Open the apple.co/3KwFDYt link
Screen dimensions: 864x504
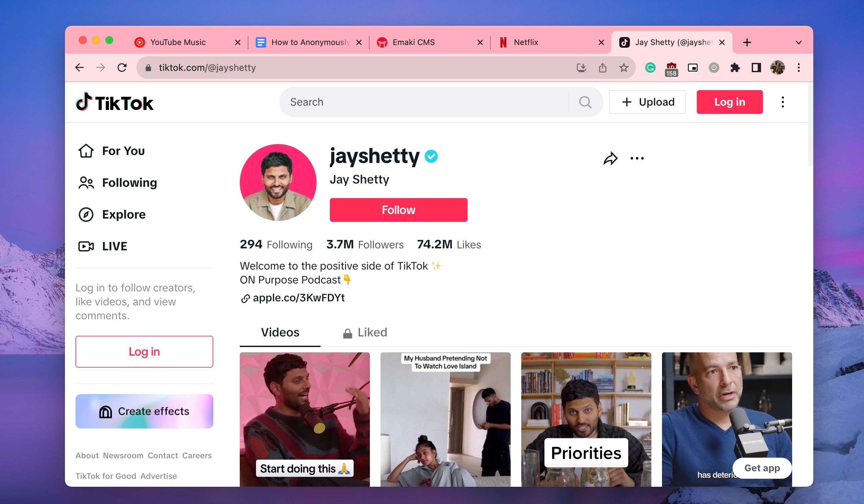click(x=299, y=298)
